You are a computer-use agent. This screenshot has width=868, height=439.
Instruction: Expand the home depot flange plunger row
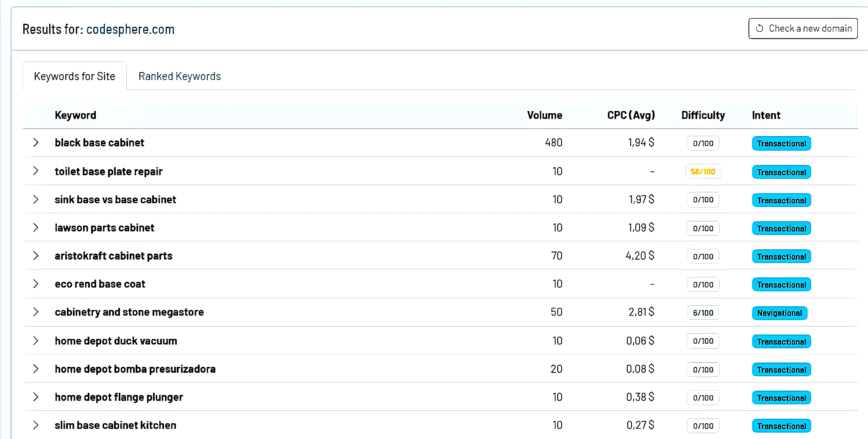click(36, 397)
